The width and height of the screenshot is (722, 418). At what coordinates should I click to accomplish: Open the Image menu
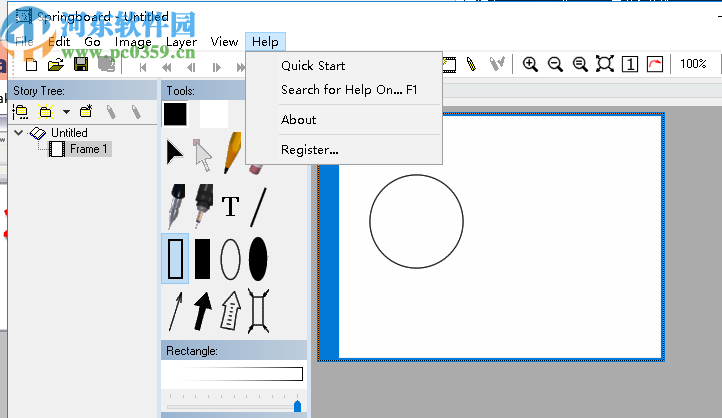point(133,42)
